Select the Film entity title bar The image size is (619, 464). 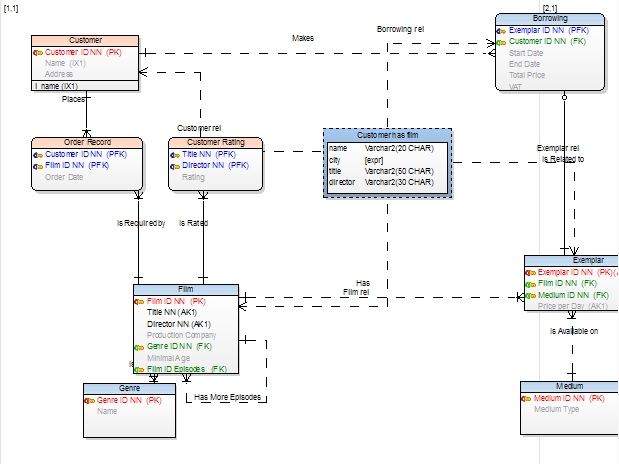point(186,289)
